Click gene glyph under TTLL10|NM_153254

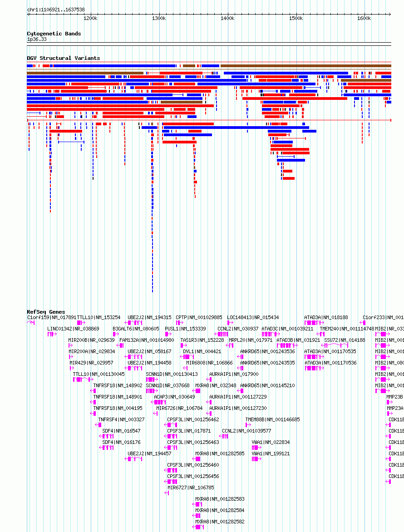tap(81, 323)
